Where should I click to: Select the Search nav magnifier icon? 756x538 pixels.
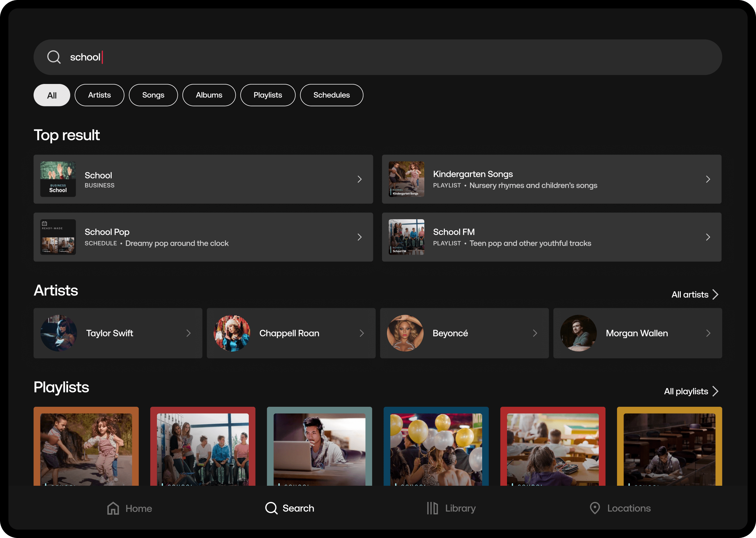point(271,508)
